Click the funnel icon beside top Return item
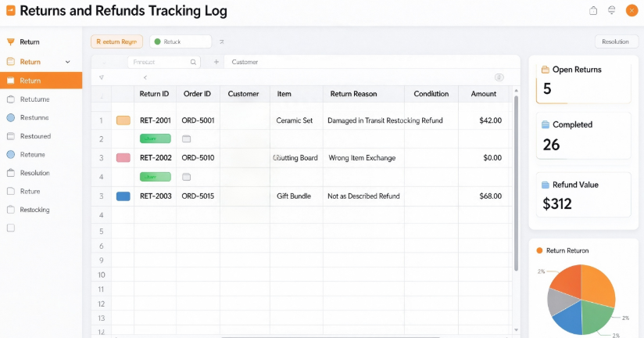The image size is (644, 338). pos(11,41)
